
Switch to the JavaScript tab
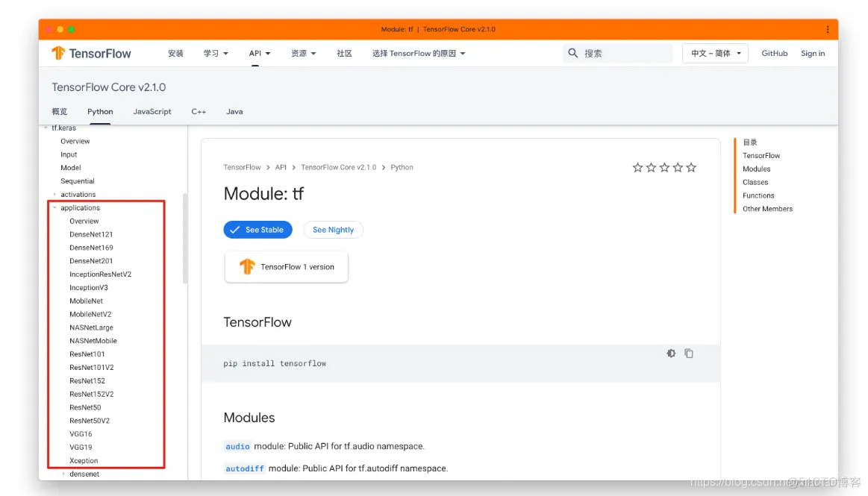152,112
